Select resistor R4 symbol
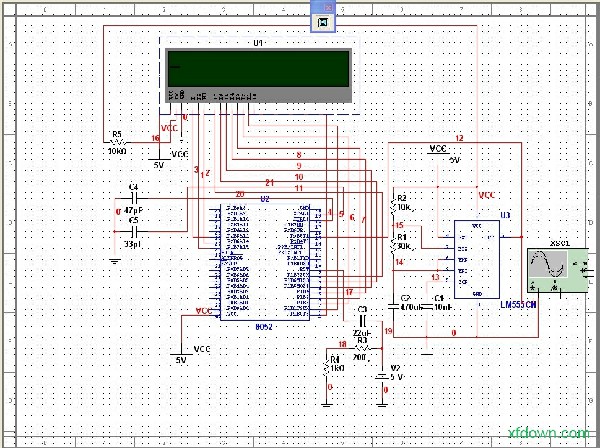The height and width of the screenshot is (448, 600). pos(326,366)
